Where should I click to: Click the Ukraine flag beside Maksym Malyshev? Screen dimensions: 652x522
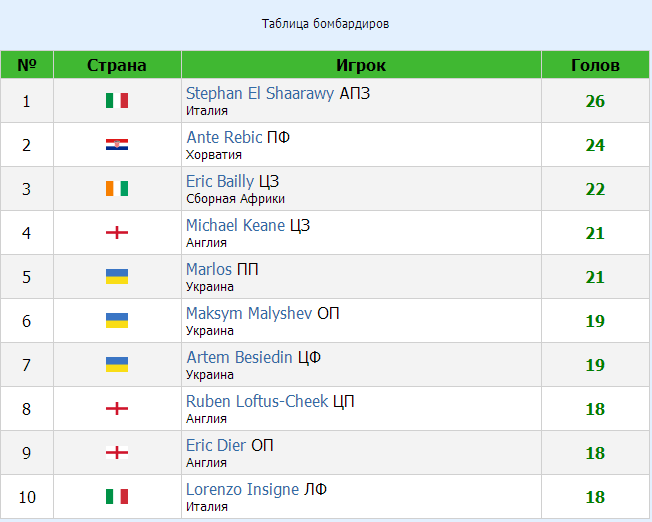tap(117, 321)
